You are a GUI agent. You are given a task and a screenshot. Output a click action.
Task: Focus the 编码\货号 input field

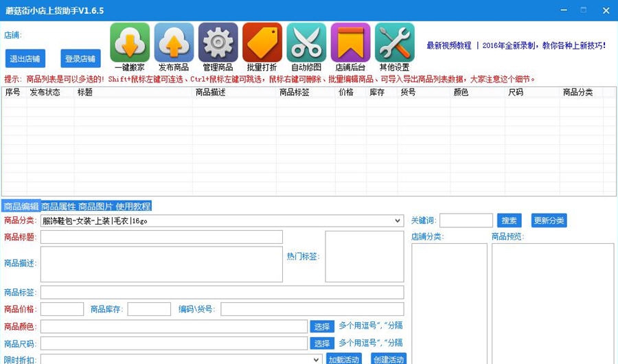pyautogui.click(x=312, y=309)
